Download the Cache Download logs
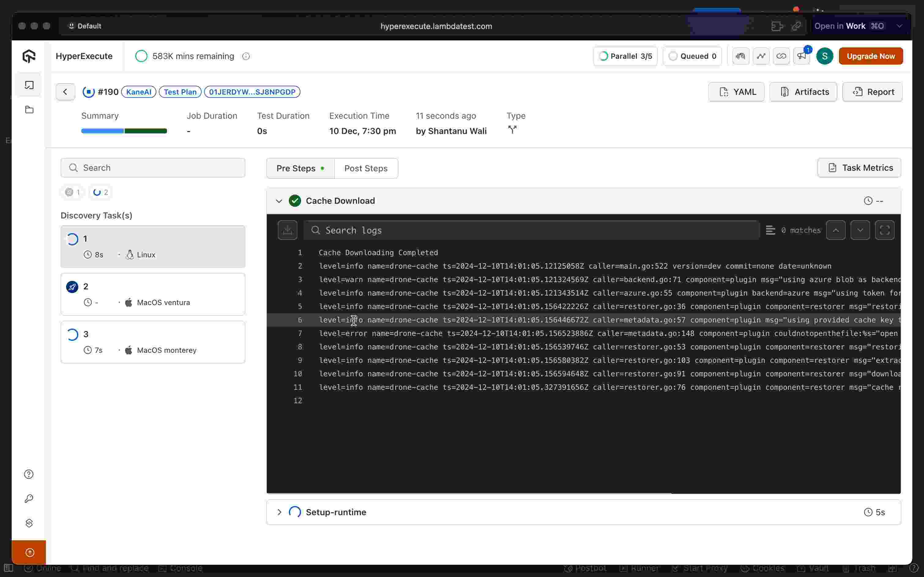924x577 pixels. [287, 230]
